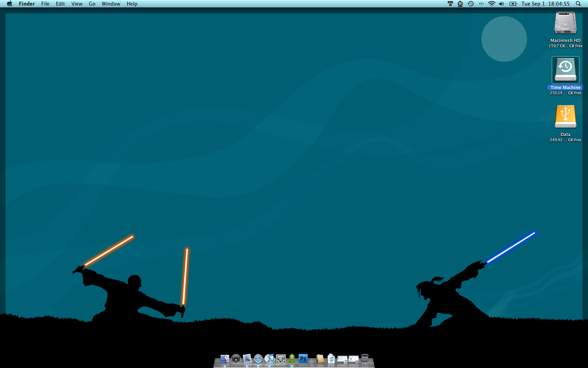Open the Finder application menu
The height and width of the screenshot is (368, 588).
(27, 4)
